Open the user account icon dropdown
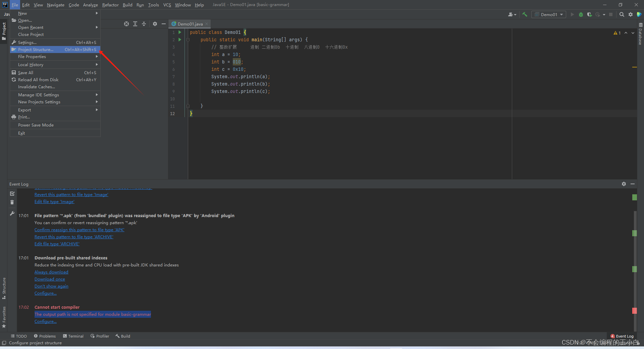This screenshot has width=644, height=349. (x=512, y=14)
